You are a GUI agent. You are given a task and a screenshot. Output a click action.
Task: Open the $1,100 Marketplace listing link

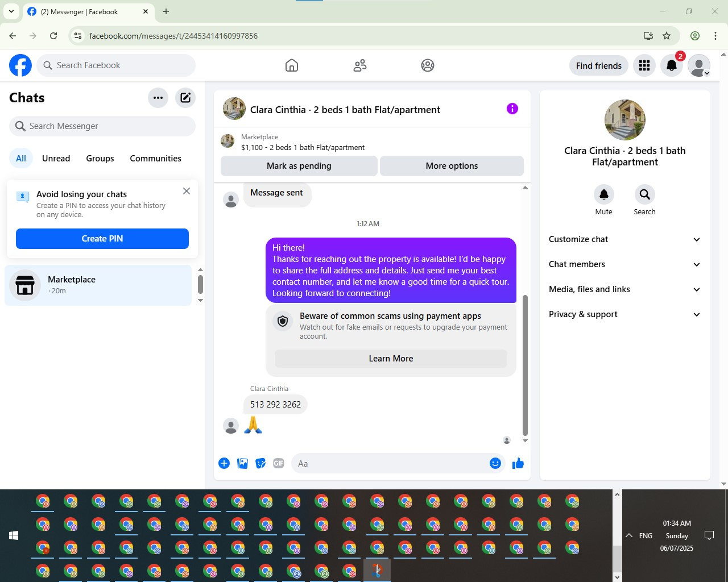click(303, 147)
